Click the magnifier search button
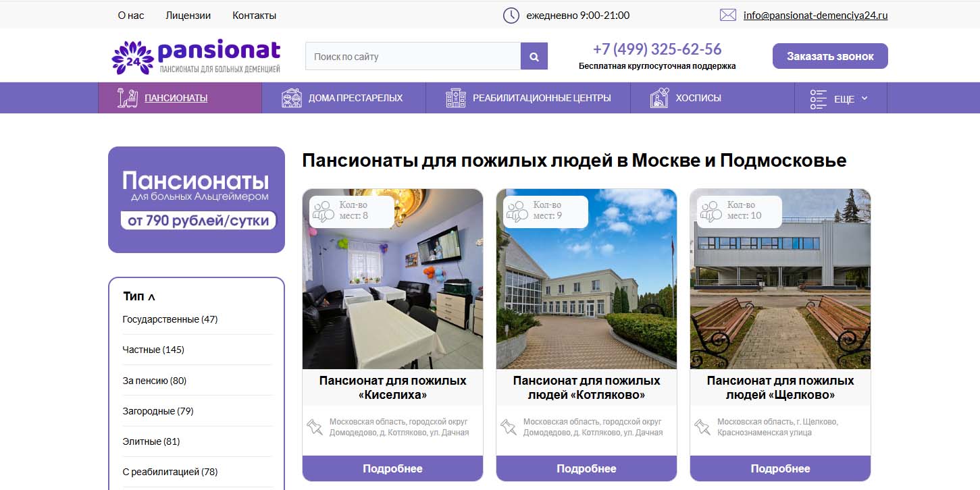Screen dimensions: 980x490 534,56
